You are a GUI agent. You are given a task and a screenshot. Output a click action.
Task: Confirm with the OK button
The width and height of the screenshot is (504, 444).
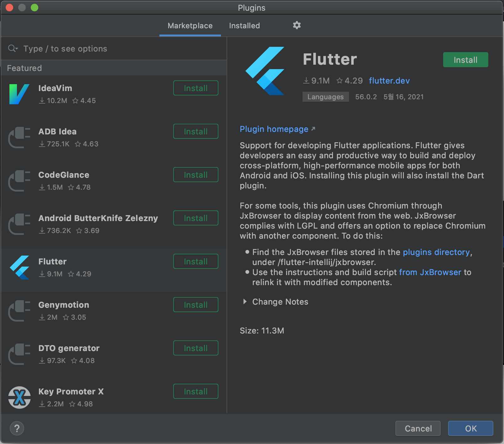471,428
